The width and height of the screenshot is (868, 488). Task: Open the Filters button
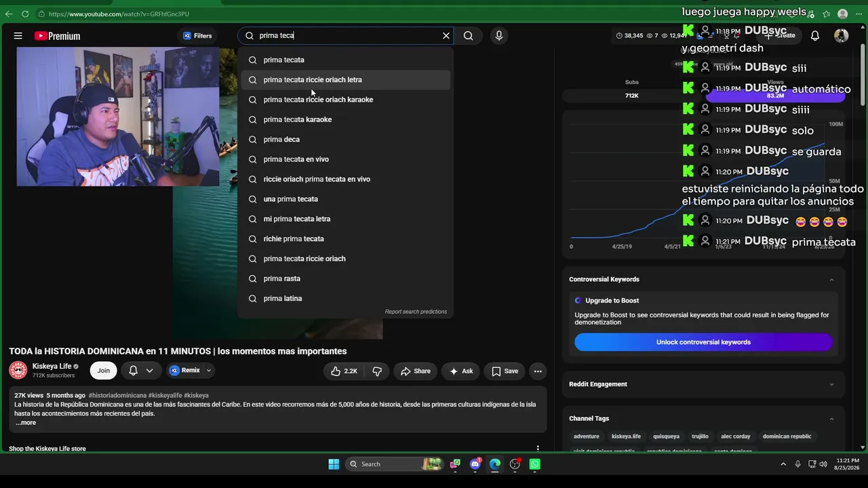click(197, 36)
